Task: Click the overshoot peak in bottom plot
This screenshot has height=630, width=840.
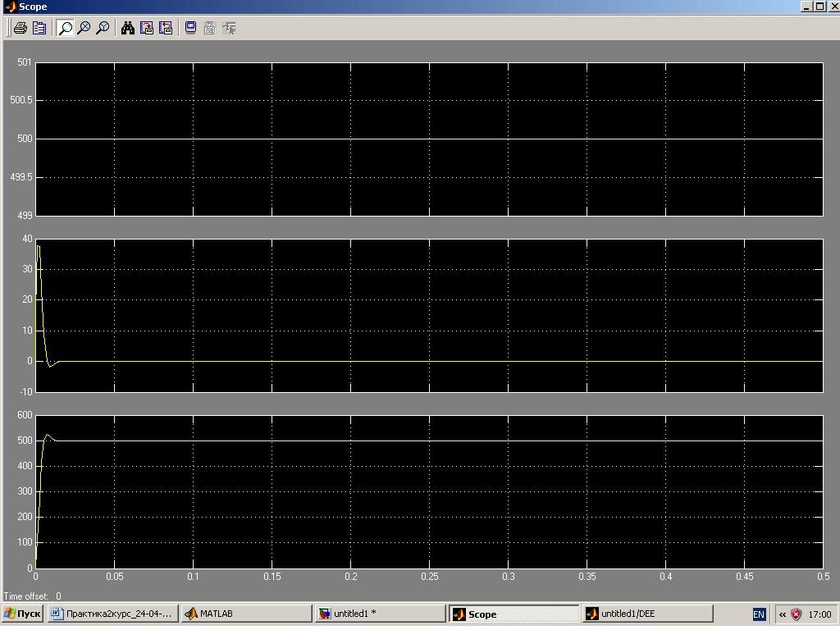Action: click(x=47, y=435)
